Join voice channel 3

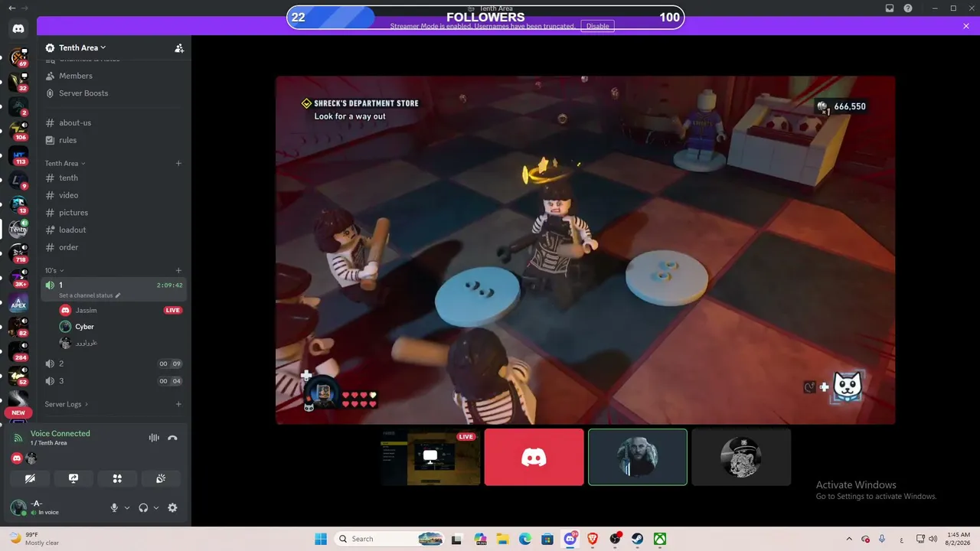point(113,381)
